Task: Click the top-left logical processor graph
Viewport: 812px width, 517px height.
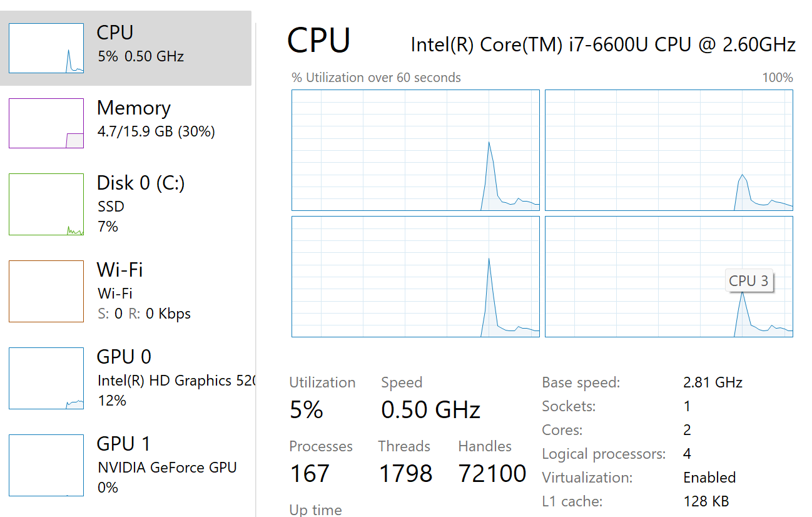Action: pyautogui.click(x=415, y=150)
